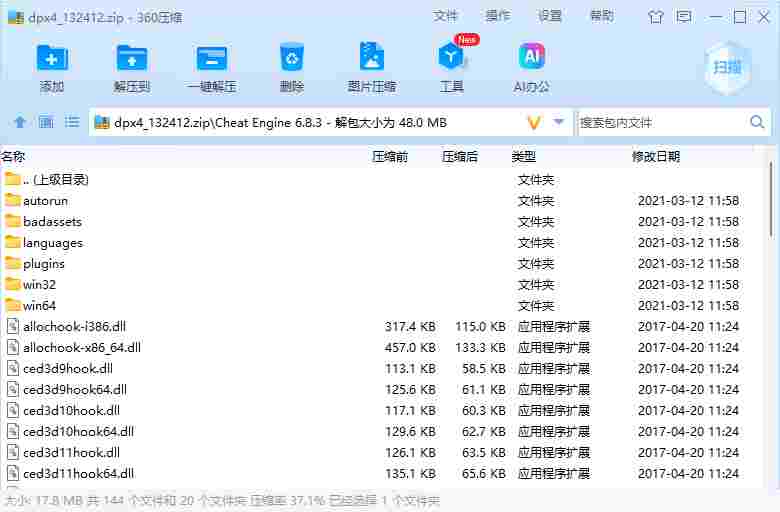This screenshot has width=780, height=512.
Task: Sort by the 压缩后 column header
Action: (460, 157)
